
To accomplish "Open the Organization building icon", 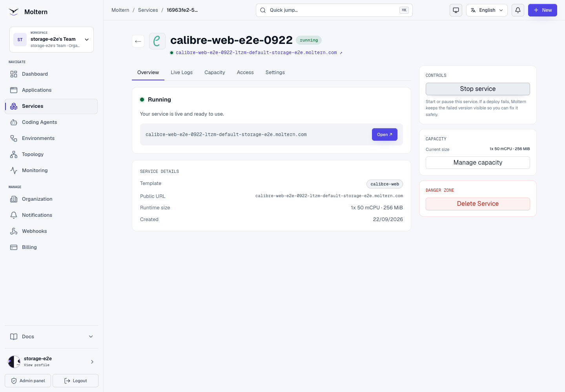I will [14, 199].
